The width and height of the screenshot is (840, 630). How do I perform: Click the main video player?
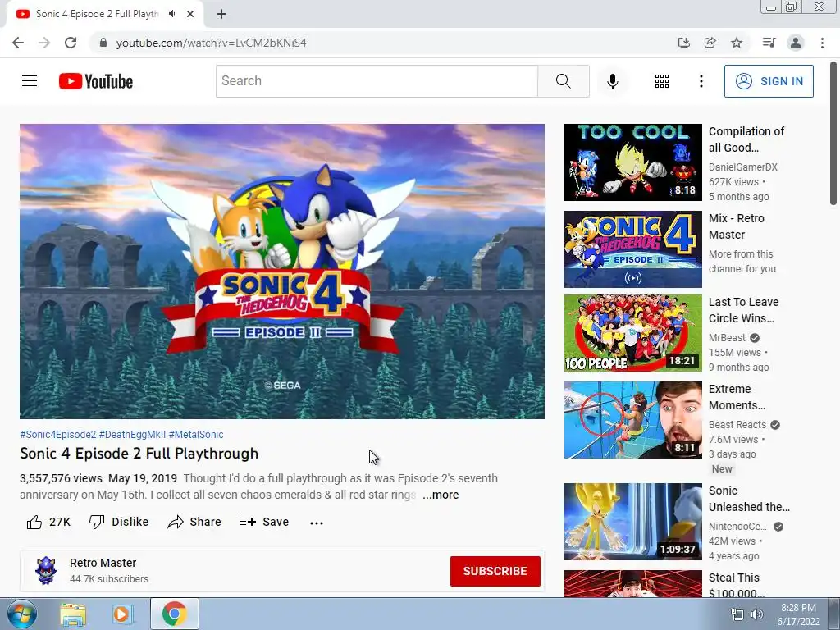pos(282,271)
